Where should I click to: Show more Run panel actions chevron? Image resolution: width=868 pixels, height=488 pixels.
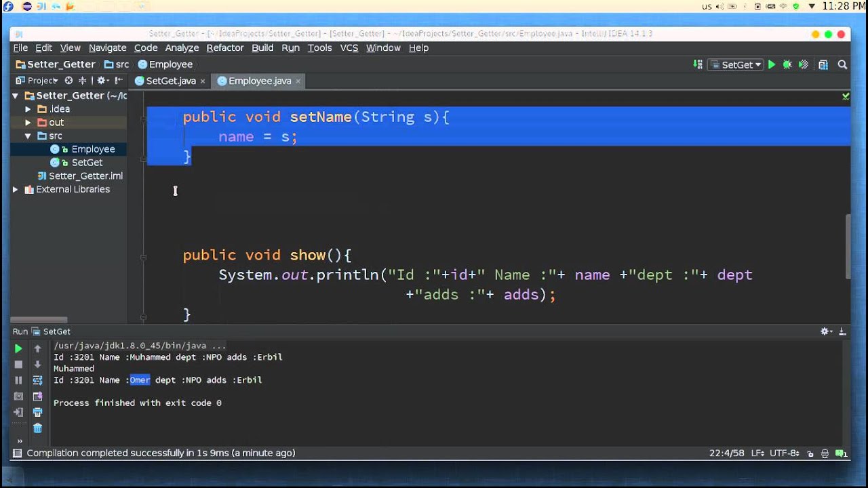tap(19, 441)
